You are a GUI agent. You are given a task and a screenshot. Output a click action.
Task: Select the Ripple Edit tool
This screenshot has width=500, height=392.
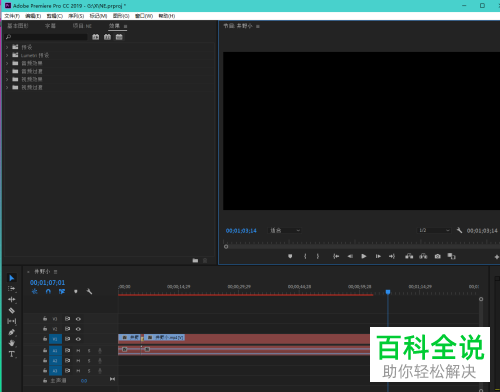(12, 300)
